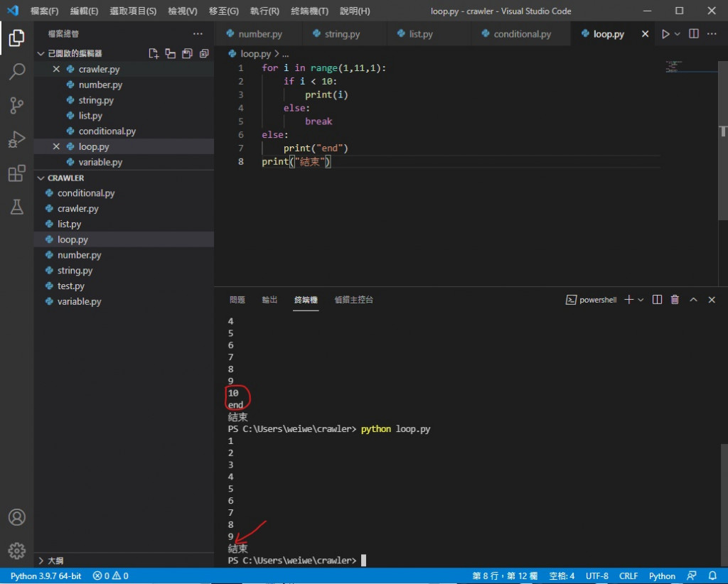This screenshot has width=728, height=584.
Task: Click the terminal command prompt input
Action: 363,561
